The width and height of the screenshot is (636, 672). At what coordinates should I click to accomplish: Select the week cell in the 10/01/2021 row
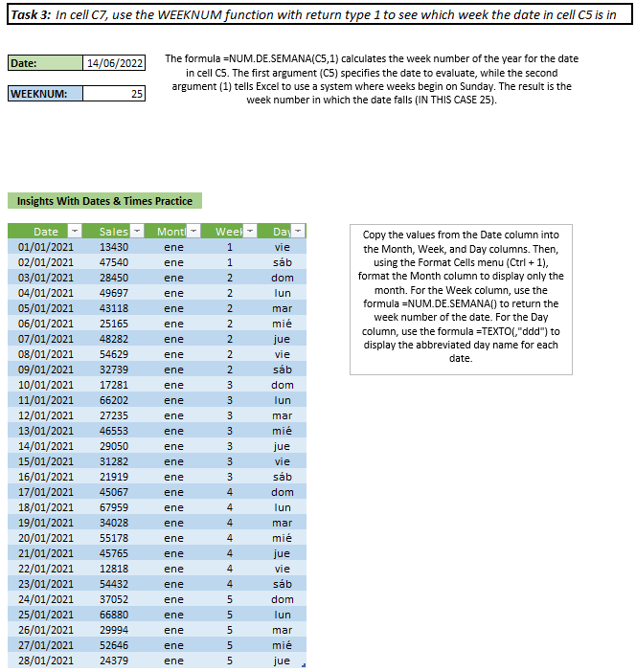[230, 385]
